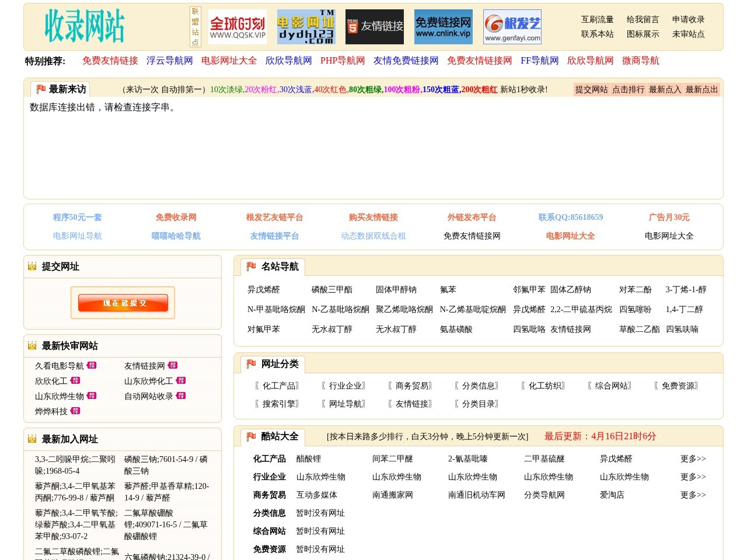Viewport: 747px width, 560px height.
Task: Click the 推荐 badge next to 山东欣烨生物
Action: [x=92, y=395]
